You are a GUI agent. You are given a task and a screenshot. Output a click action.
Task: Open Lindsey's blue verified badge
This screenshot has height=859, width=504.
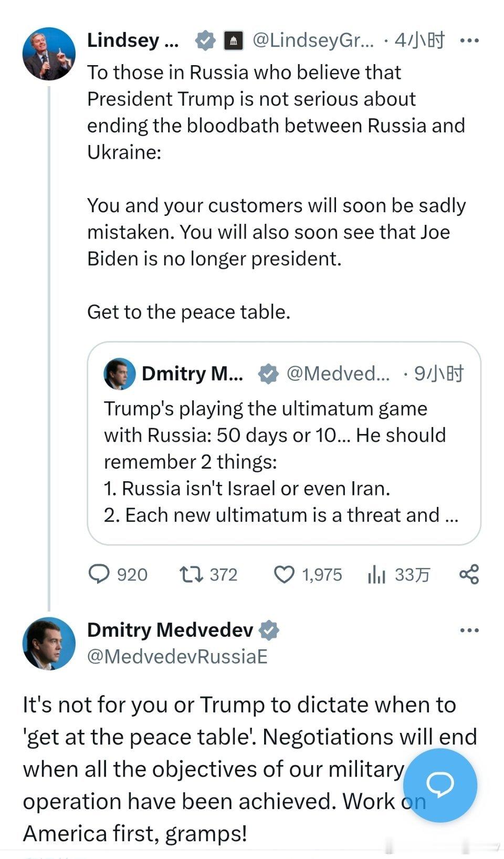point(205,40)
